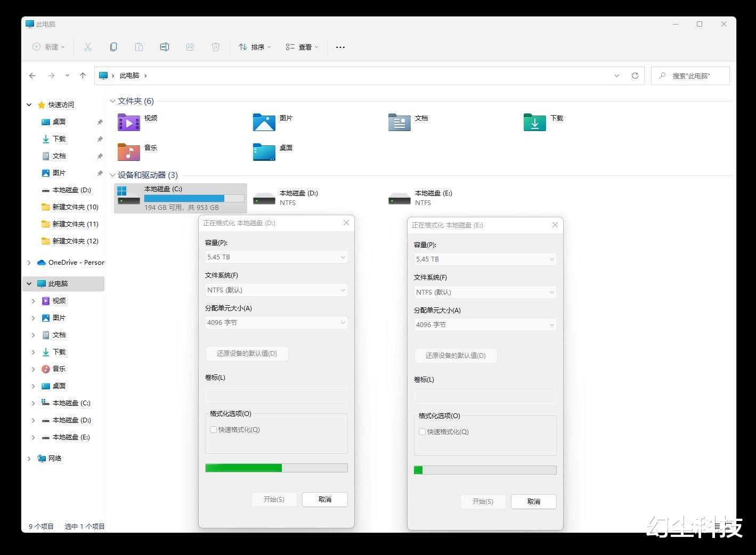756x555 pixels.
Task: Toggle 快速格式化 checkbox in D: format dialog
Action: click(213, 430)
